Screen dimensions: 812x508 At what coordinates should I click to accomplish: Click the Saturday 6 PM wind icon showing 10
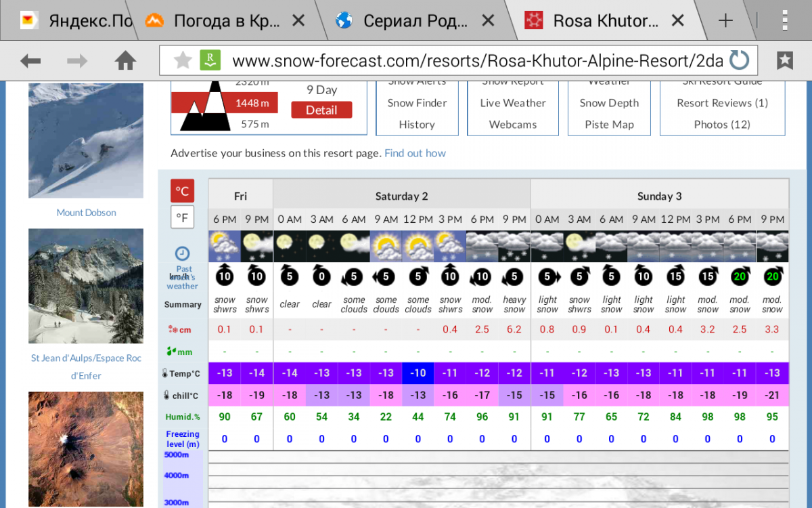(482, 276)
